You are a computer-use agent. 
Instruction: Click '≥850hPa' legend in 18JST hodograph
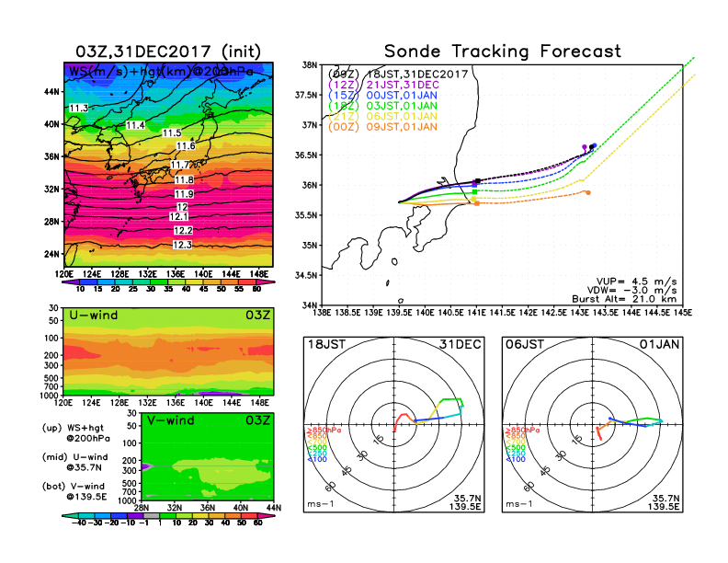click(x=324, y=431)
